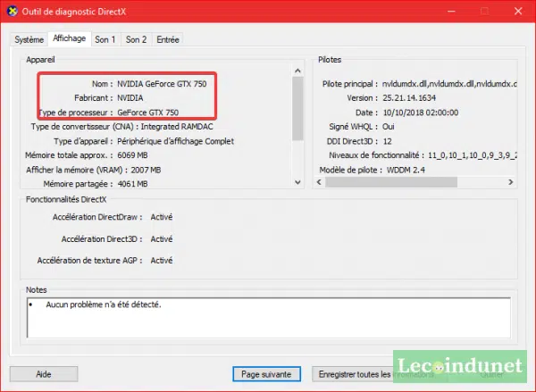Click the 'Pilote principal' nvldumdx.dll value
This screenshot has width=536, height=392.
[449, 84]
